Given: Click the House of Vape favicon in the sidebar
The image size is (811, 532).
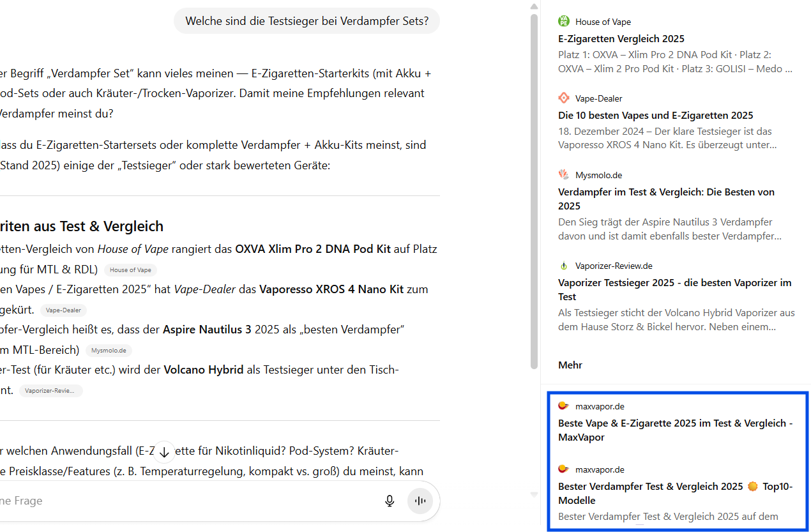Looking at the screenshot, I should click(x=564, y=21).
